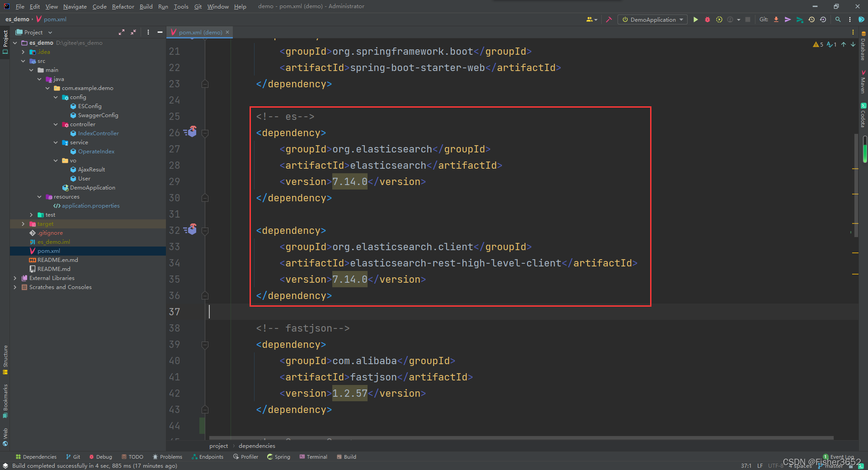
Task: Expand the target folder
Action: pyautogui.click(x=24, y=224)
